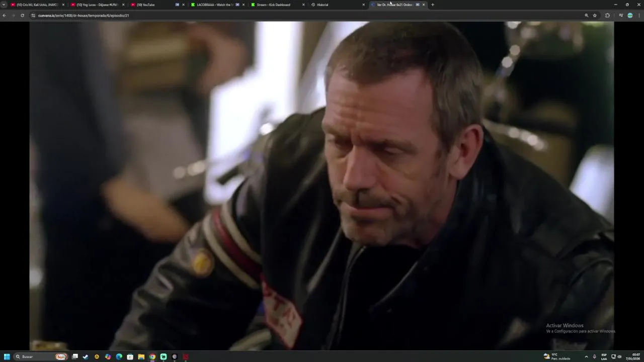The image size is (644, 362).
Task: Open the zoom magnifier in address bar
Action: 586,16
